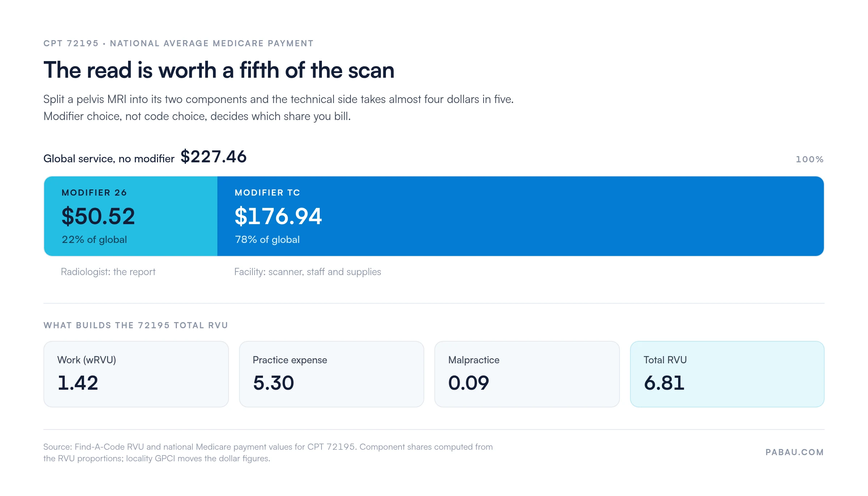868x496 pixels.
Task: Click the MODIFIER TC label
Action: coord(267,193)
